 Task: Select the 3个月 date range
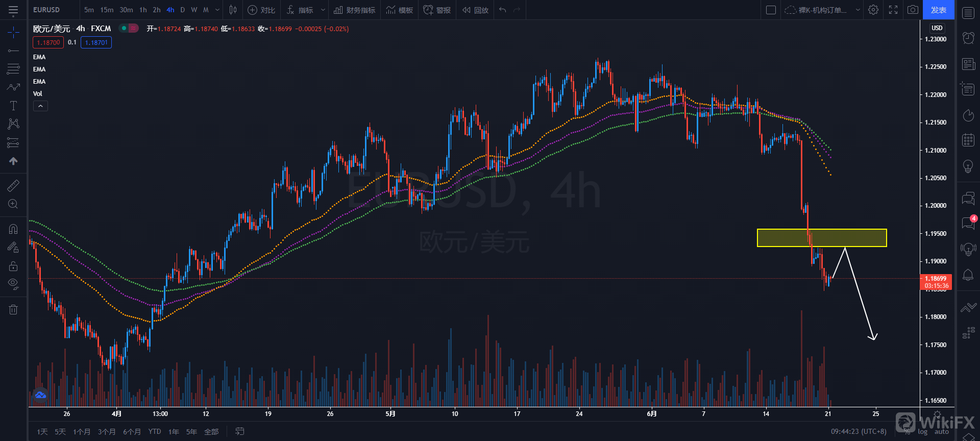(x=107, y=432)
